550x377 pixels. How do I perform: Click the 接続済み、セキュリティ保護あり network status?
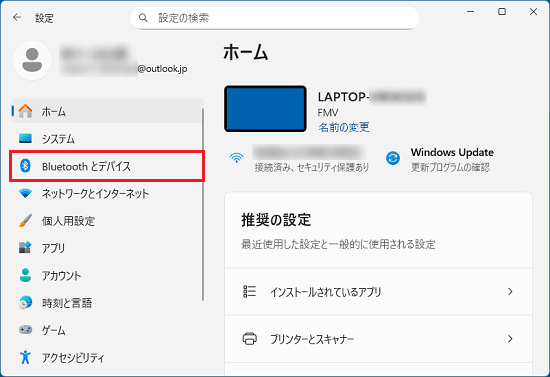(312, 168)
